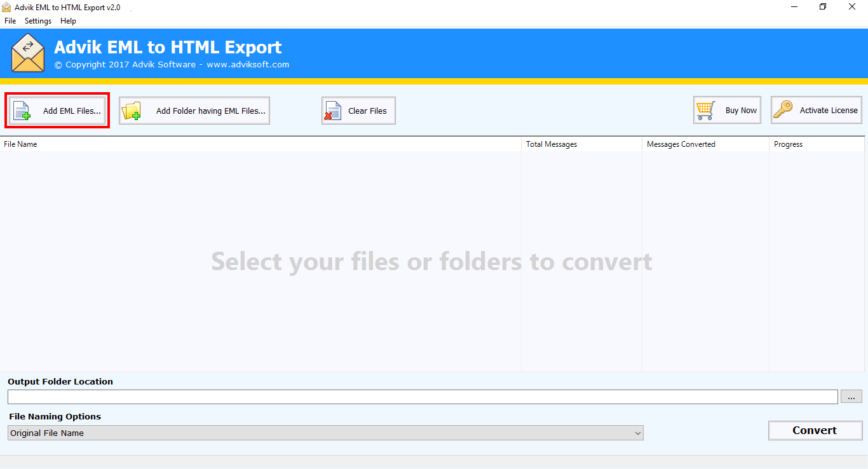Browse output folder with the ... button
This screenshot has width=868, height=469.
pyautogui.click(x=851, y=397)
